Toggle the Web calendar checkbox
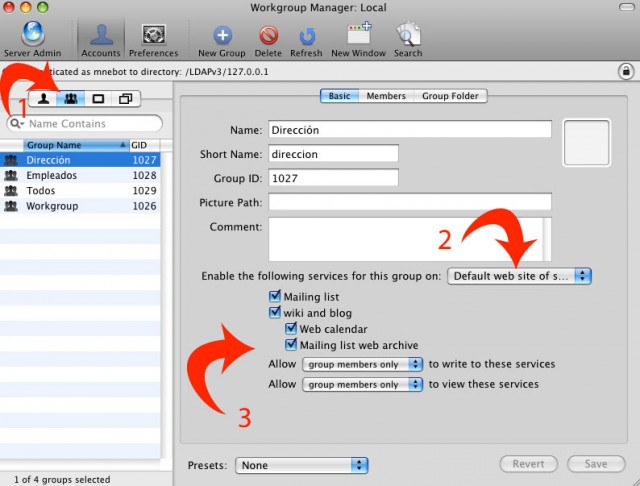Viewport: 640px width, 486px height. click(x=291, y=328)
